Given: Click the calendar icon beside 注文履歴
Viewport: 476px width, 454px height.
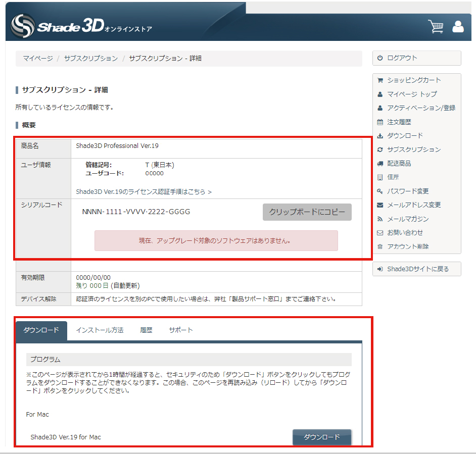Looking at the screenshot, I should (x=380, y=122).
